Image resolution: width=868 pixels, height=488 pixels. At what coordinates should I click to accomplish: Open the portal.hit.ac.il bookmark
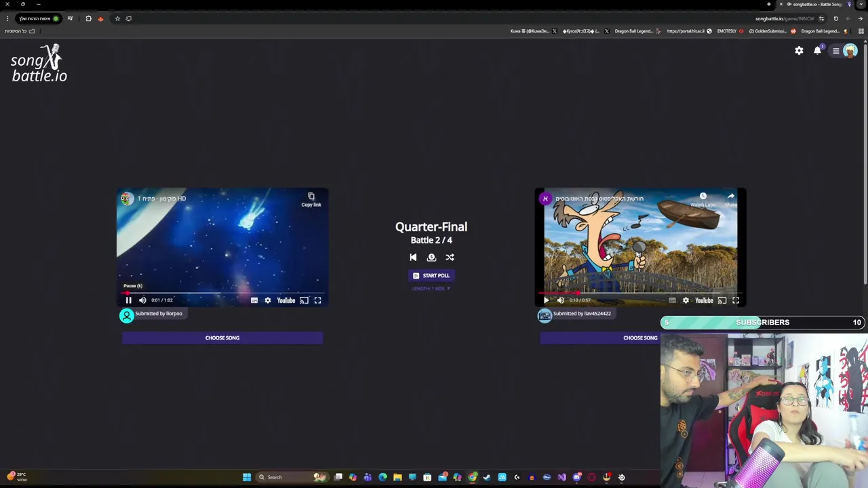[x=689, y=31]
